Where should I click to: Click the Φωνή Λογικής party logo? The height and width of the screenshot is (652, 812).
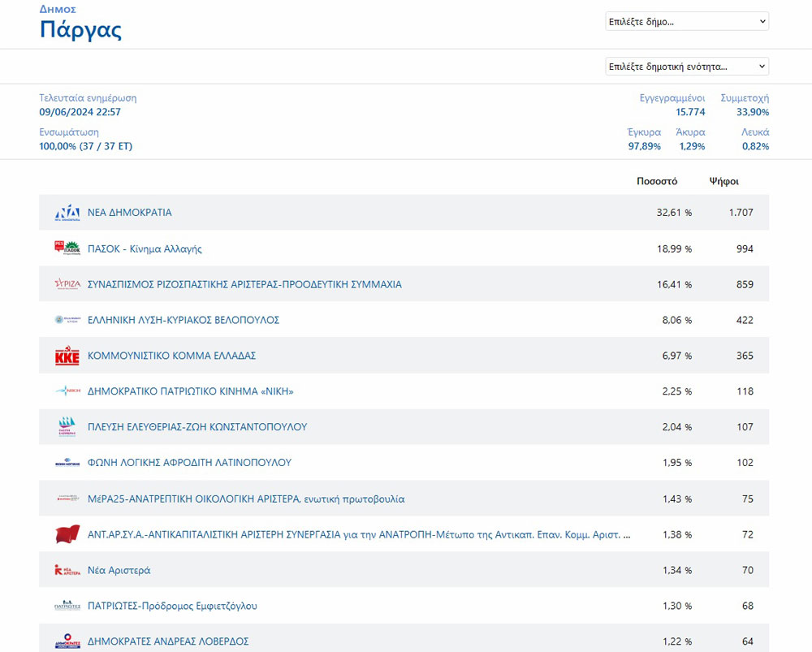click(x=67, y=463)
